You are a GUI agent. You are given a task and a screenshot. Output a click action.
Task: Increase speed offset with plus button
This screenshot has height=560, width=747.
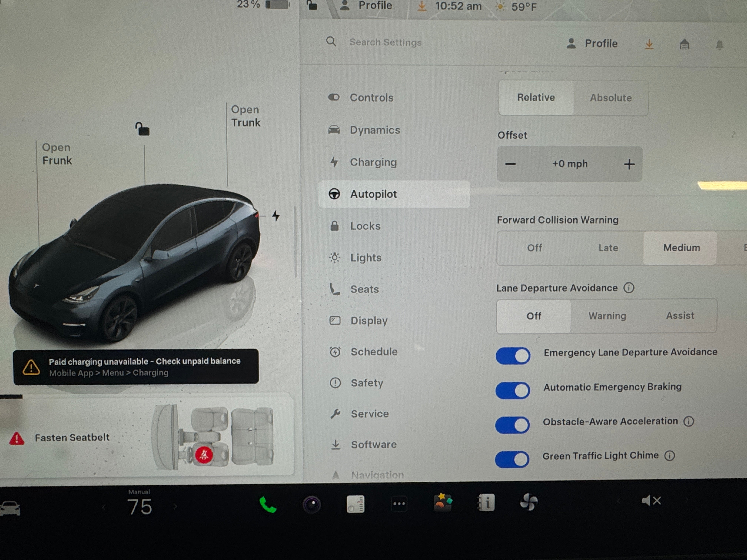(x=629, y=164)
